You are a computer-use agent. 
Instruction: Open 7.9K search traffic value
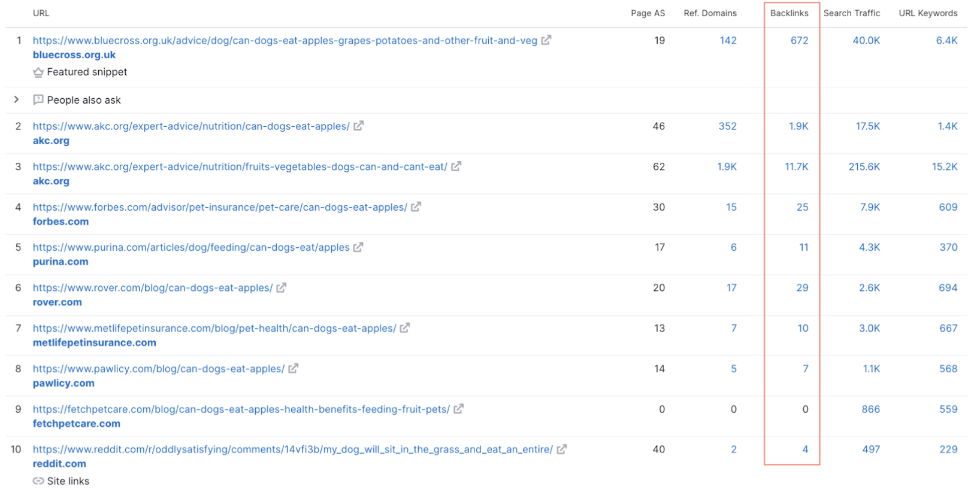[x=870, y=207]
